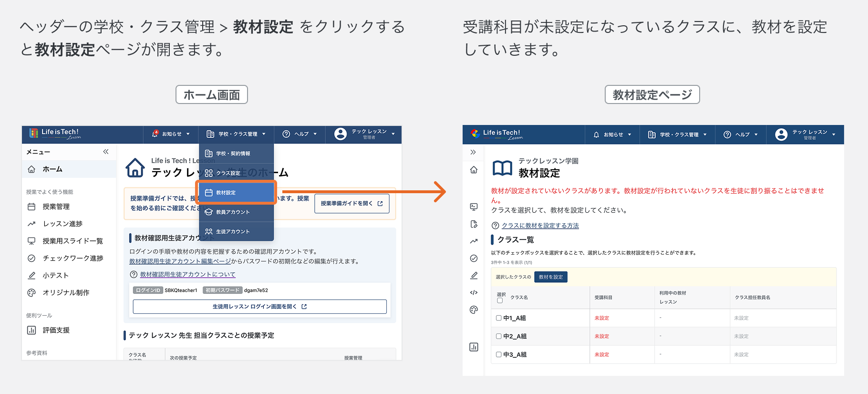The height and width of the screenshot is (394, 868).
Task: Select ホーム in the home screen sidebar
Action: [x=69, y=169]
